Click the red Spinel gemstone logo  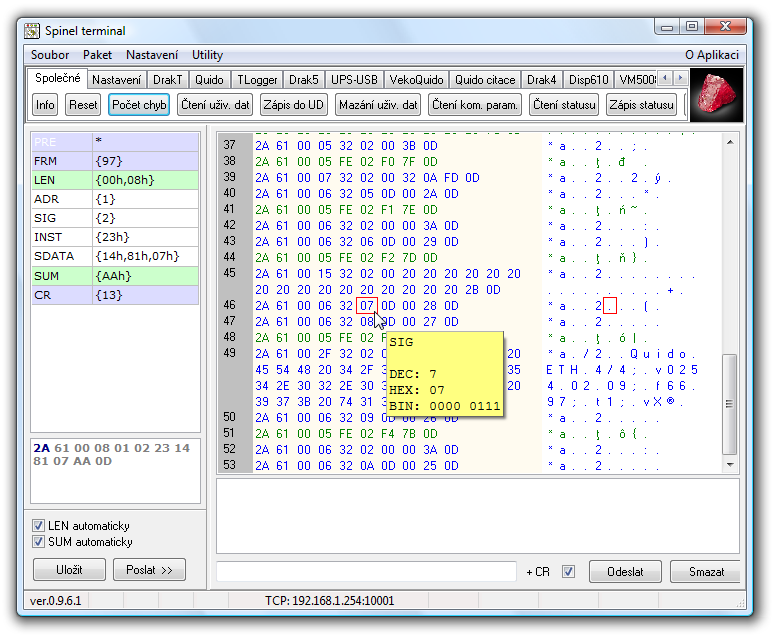716,95
